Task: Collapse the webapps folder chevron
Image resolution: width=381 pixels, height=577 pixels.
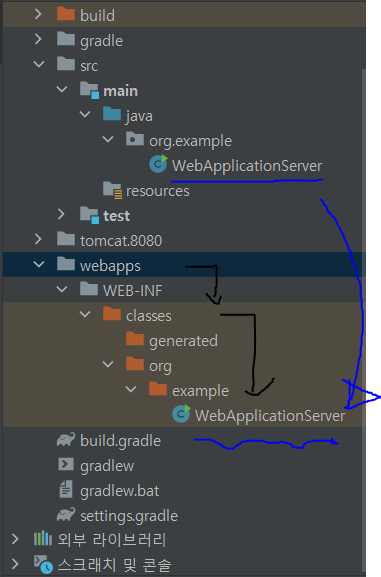Action: pyautogui.click(x=39, y=265)
